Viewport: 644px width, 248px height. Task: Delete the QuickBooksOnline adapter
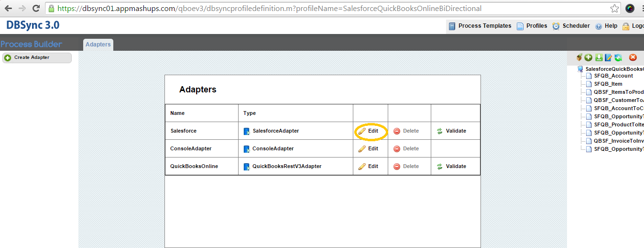[406, 166]
